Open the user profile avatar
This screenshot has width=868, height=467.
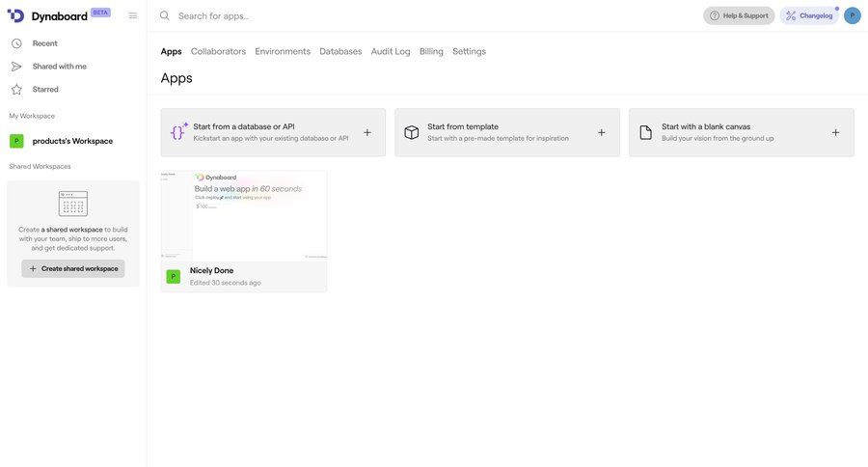pyautogui.click(x=853, y=15)
